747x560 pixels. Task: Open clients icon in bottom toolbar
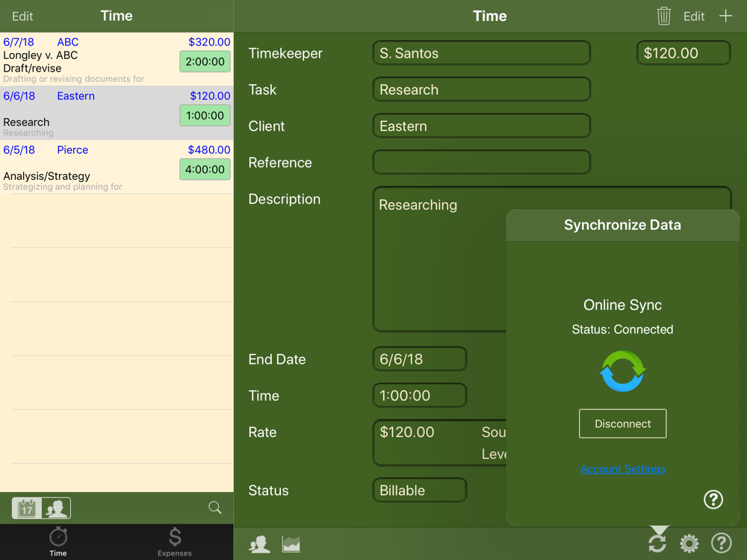click(x=260, y=544)
